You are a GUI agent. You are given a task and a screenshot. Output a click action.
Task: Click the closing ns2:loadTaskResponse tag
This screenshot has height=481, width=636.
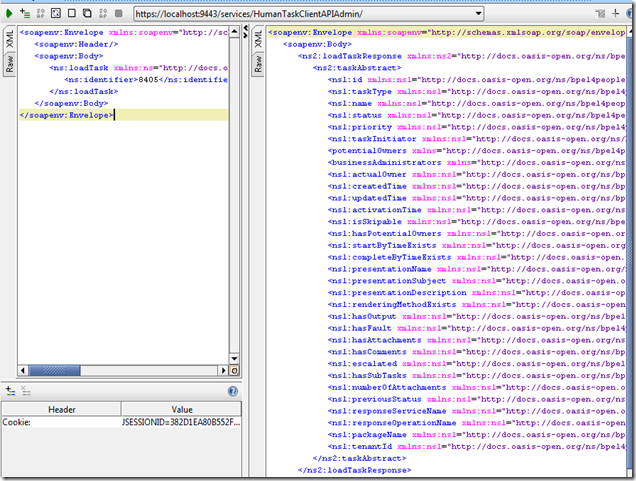[355, 470]
